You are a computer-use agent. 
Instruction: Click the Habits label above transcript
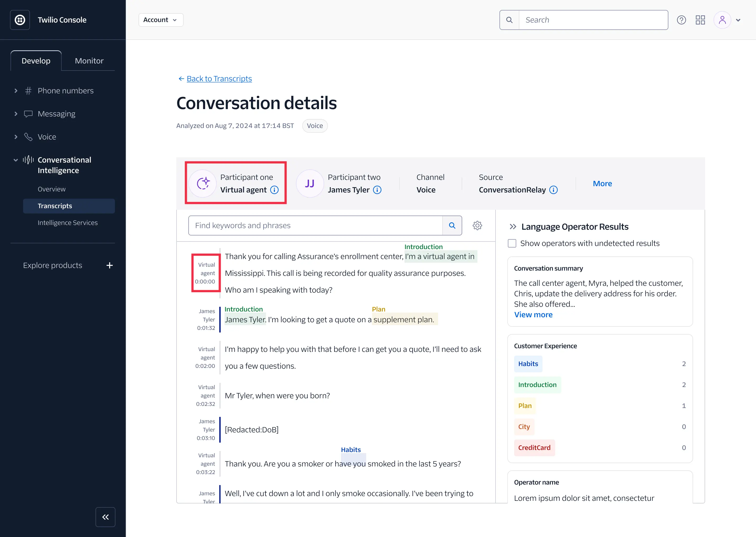(x=350, y=450)
